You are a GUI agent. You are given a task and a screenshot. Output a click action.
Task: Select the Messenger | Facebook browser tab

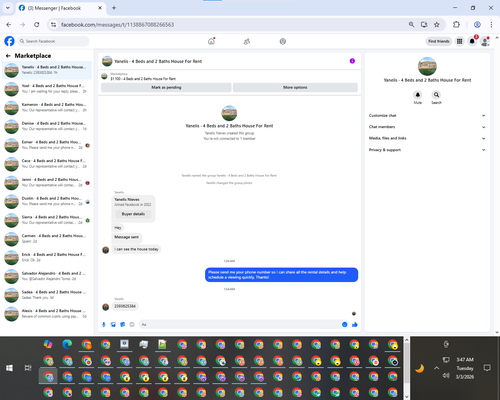(60, 8)
